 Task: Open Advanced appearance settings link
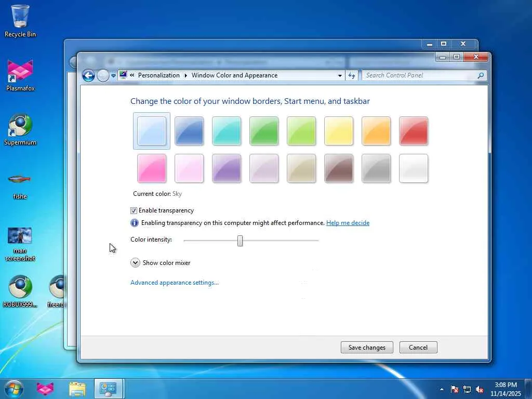click(x=175, y=283)
